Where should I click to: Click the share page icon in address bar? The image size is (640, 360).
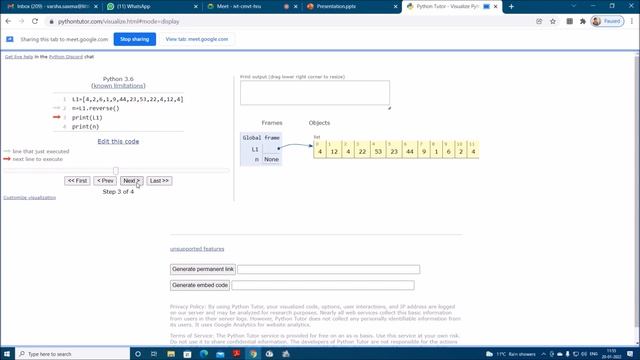(x=539, y=21)
